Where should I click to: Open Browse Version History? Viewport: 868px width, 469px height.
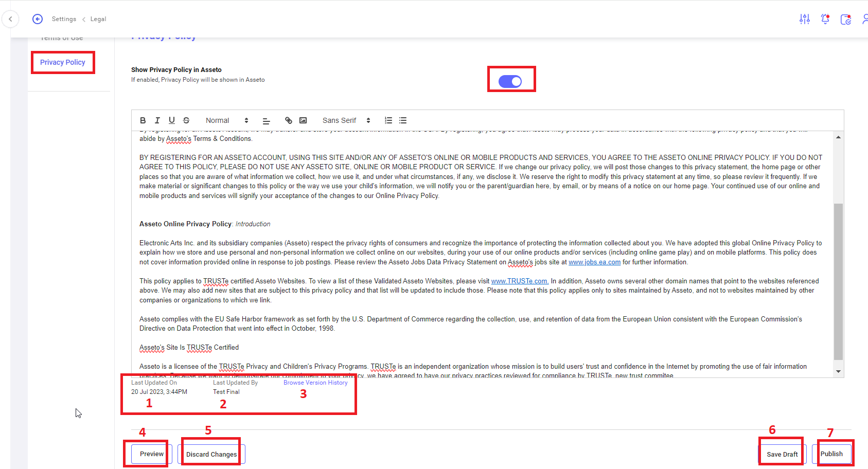(x=315, y=383)
